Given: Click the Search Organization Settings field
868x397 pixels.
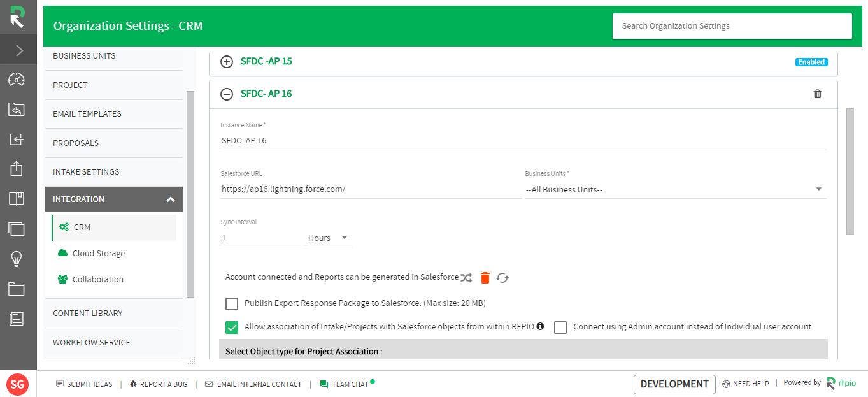Looking at the screenshot, I should (x=732, y=26).
